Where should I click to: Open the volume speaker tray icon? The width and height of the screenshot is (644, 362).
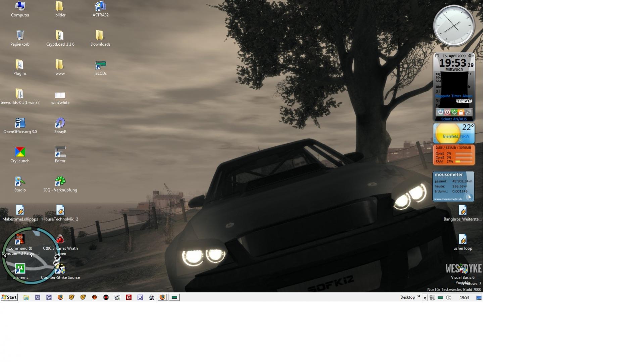448,298
